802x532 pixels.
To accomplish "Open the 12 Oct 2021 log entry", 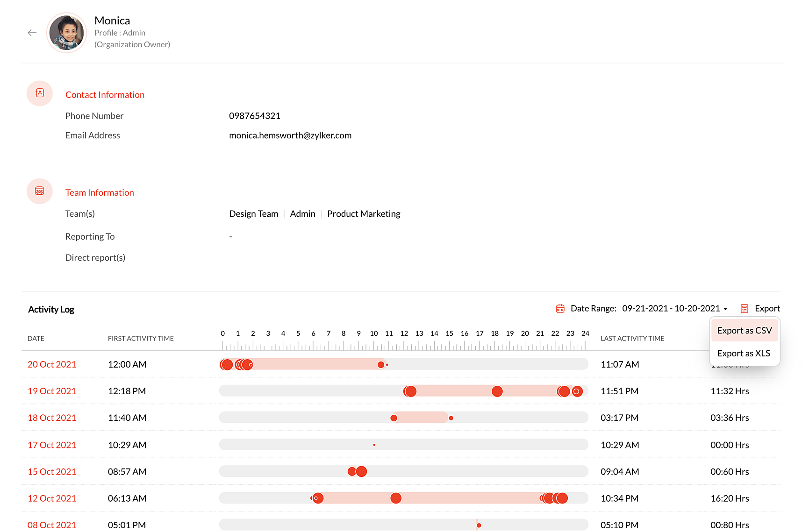I will 52,498.
